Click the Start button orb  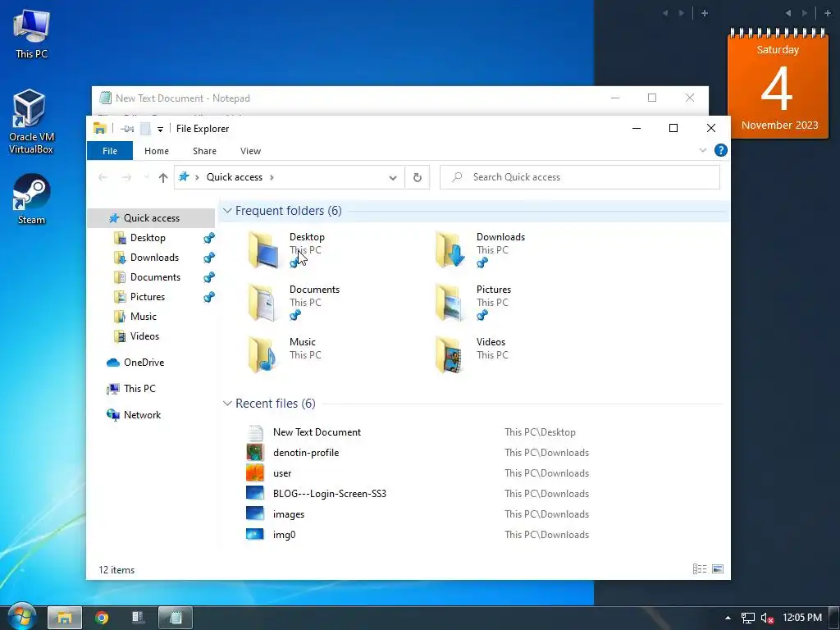coord(21,617)
